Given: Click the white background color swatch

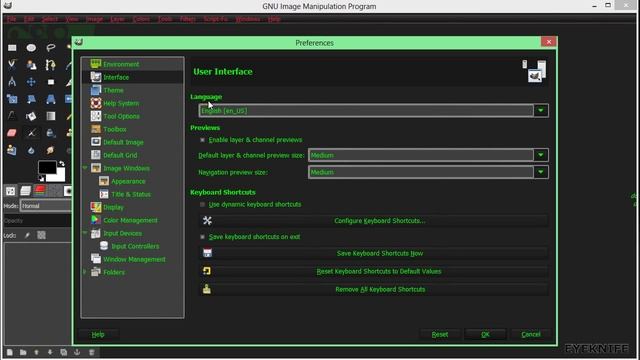Looking at the screenshot, I should pyautogui.click(x=60, y=176).
